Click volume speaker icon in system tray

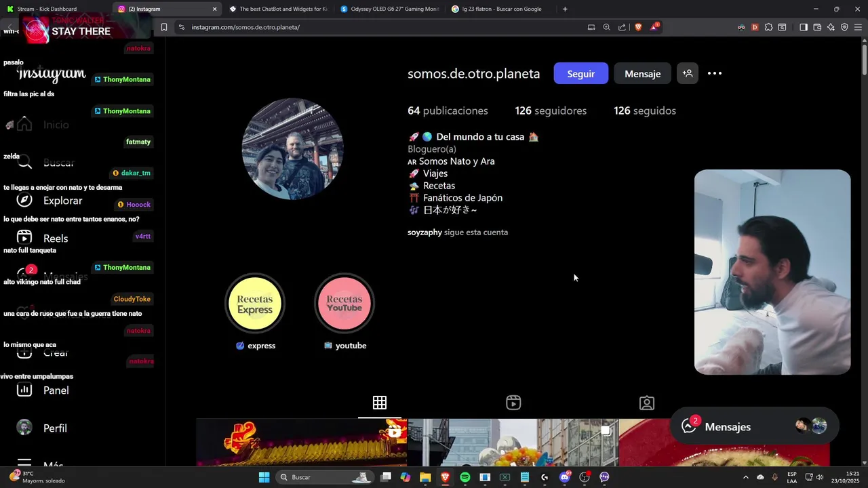point(820,477)
